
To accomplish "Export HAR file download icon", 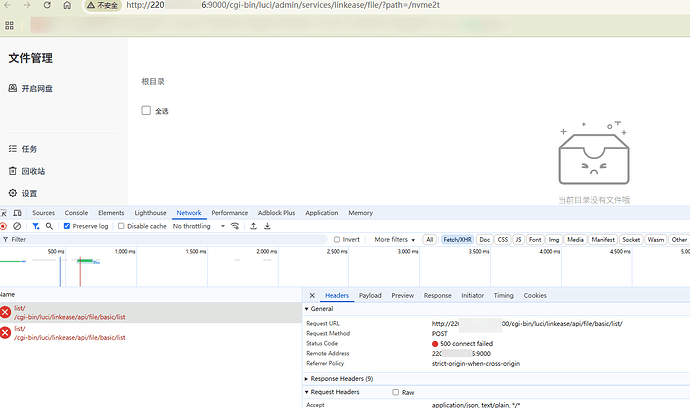I will point(268,226).
